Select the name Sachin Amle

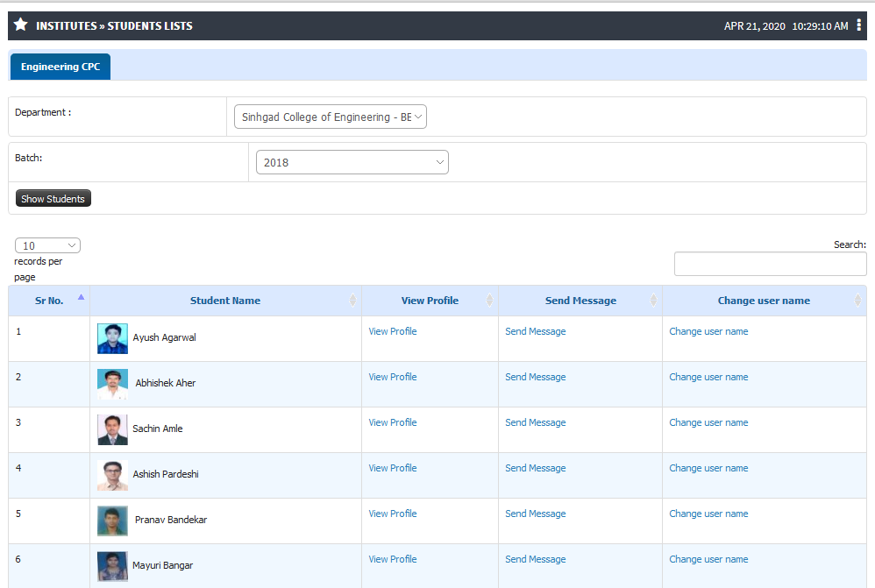158,429
